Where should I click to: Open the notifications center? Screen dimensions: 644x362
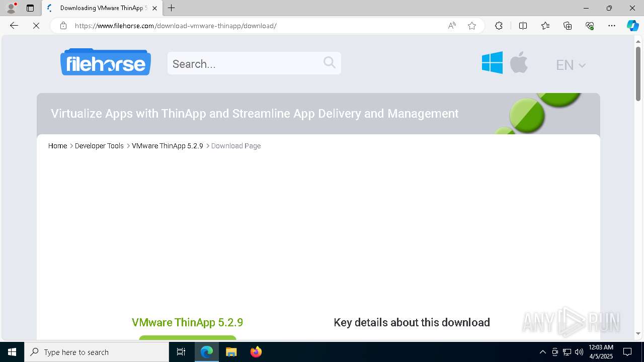click(627, 352)
